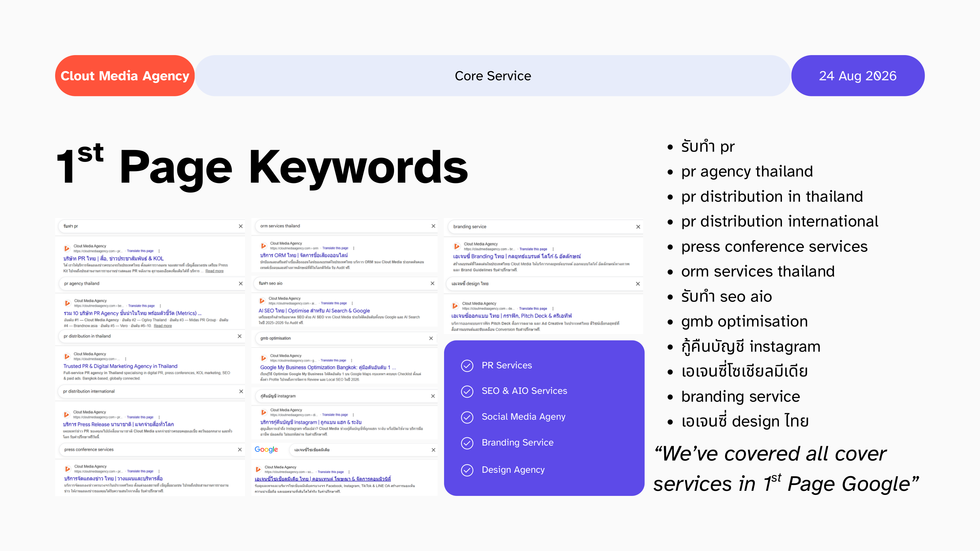980x551 pixels.
Task: Click Clout Media favicon in 'AI SEO ไทย' result
Action: coord(262,301)
